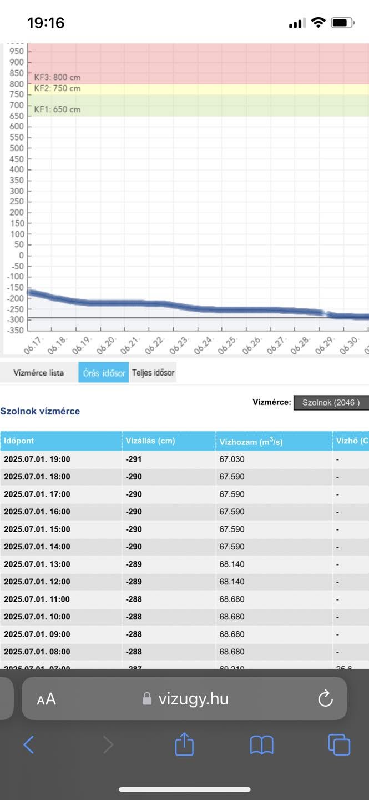Select the 2025.07.01. 14:00 row timestamp

(37, 546)
